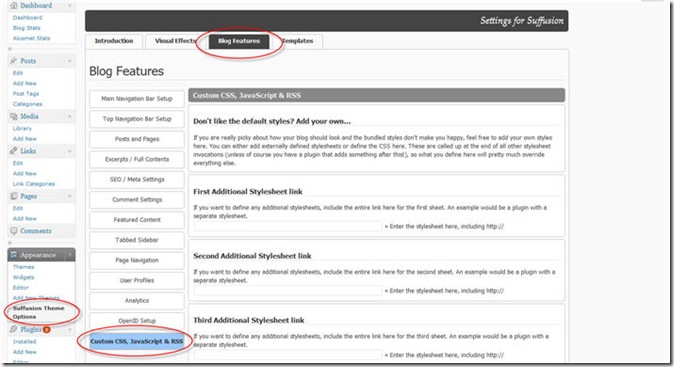Select Custom CSS, JavaScript & RSS section
Image resolution: width=674 pixels, height=367 pixels.
pyautogui.click(x=137, y=341)
